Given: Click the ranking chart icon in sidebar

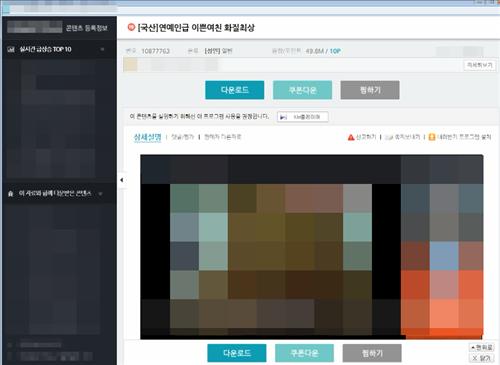Looking at the screenshot, I should tap(11, 49).
